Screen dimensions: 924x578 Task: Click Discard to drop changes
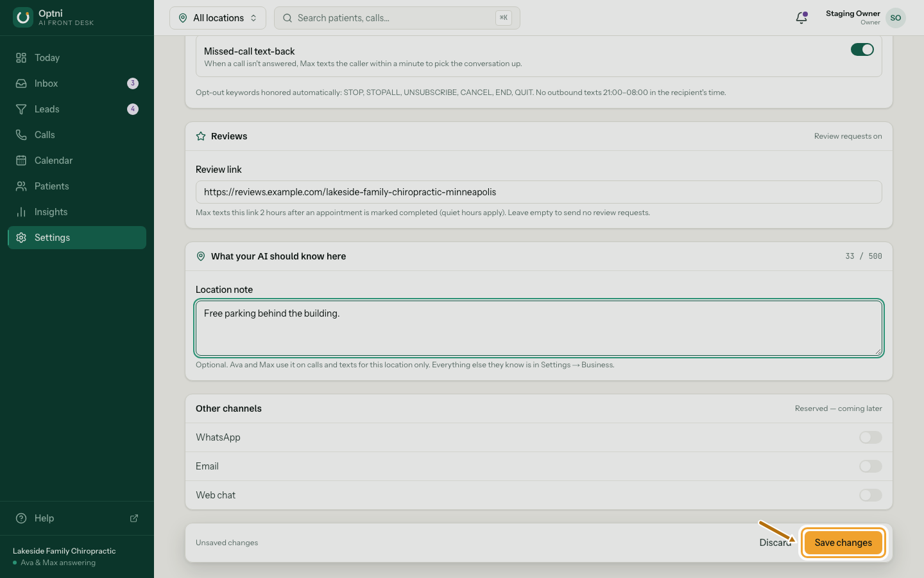tap(775, 543)
